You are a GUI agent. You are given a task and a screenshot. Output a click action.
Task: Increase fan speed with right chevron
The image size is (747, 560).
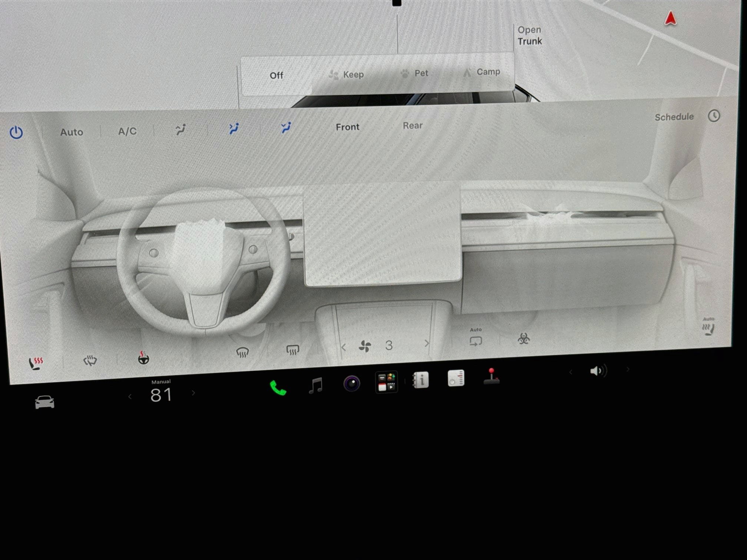coord(426,343)
